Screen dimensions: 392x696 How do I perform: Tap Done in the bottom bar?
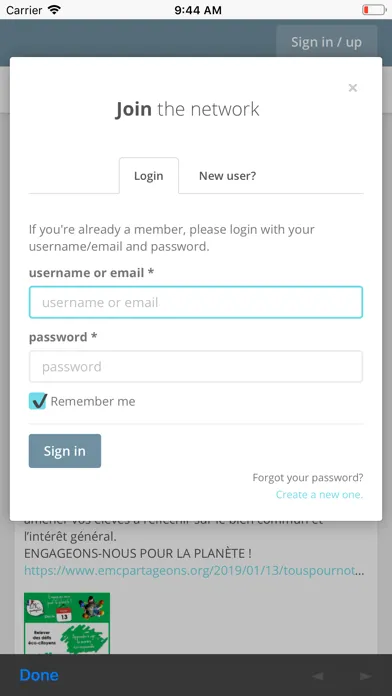pyautogui.click(x=39, y=675)
